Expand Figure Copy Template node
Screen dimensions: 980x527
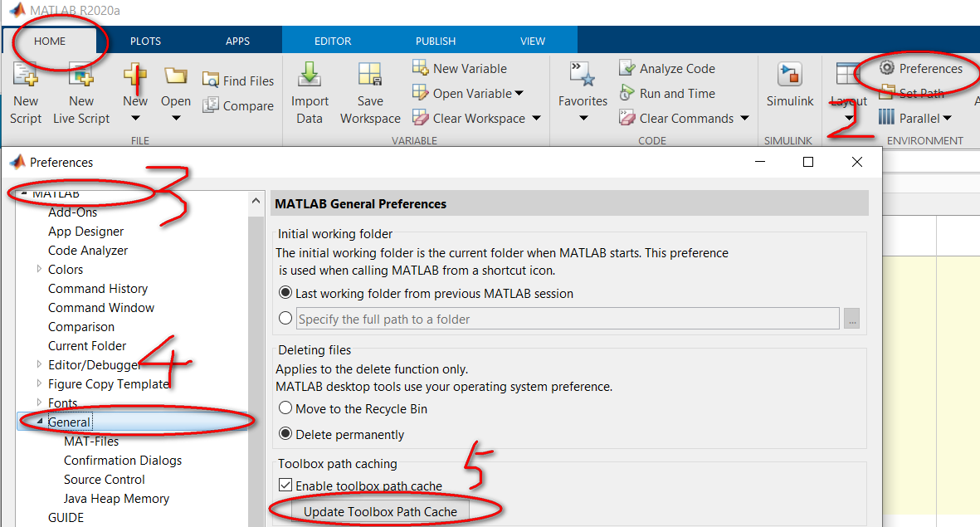click(39, 384)
